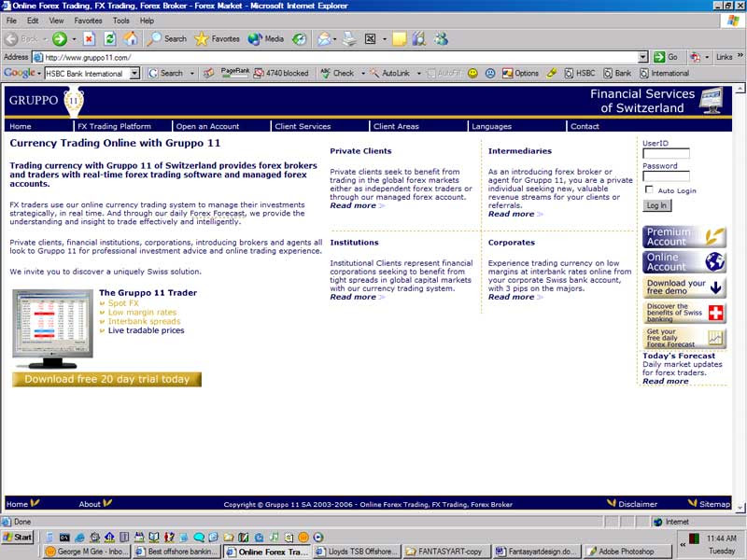Go to the browser Home page icon
This screenshot has height=560, width=747.
click(131, 39)
